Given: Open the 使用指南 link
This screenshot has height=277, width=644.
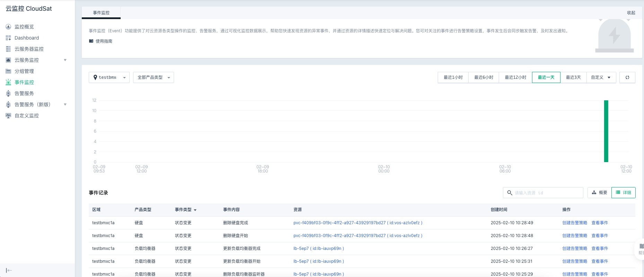Looking at the screenshot, I should 104,41.
